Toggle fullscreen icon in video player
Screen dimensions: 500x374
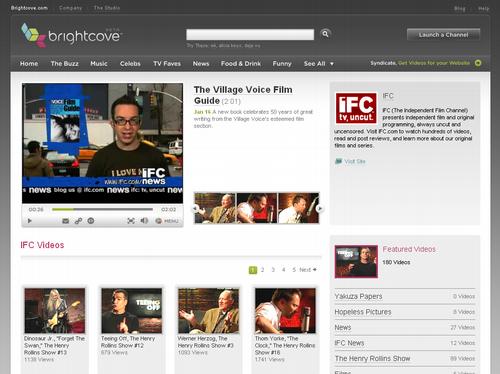(x=131, y=221)
